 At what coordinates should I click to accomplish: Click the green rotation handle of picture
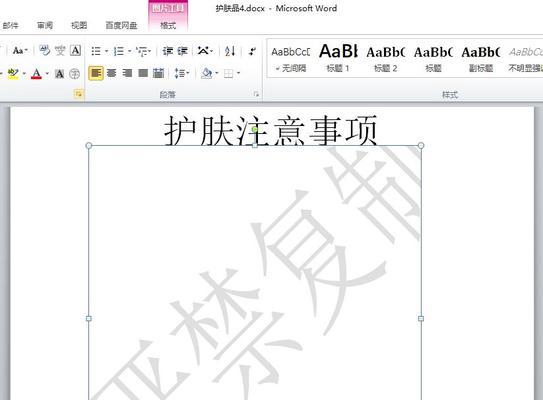pos(255,130)
